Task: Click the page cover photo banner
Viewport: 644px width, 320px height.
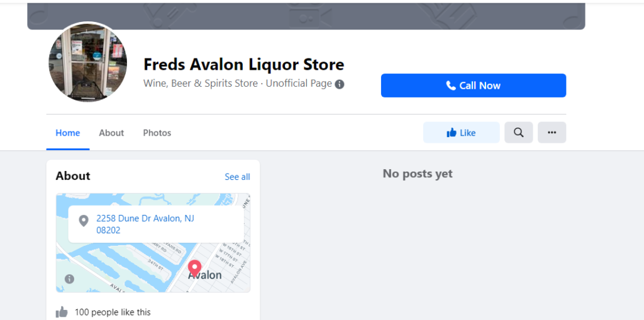Action: click(x=306, y=16)
